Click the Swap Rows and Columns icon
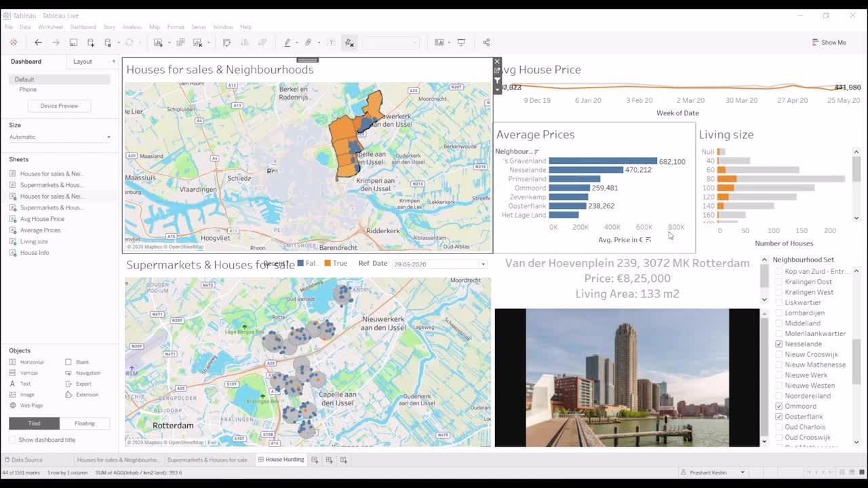The height and width of the screenshot is (488, 868). tap(227, 42)
